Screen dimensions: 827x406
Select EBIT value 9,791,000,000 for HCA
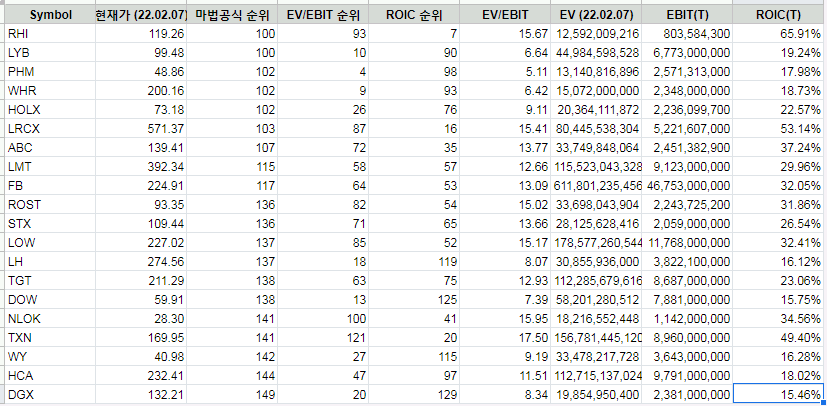click(687, 375)
